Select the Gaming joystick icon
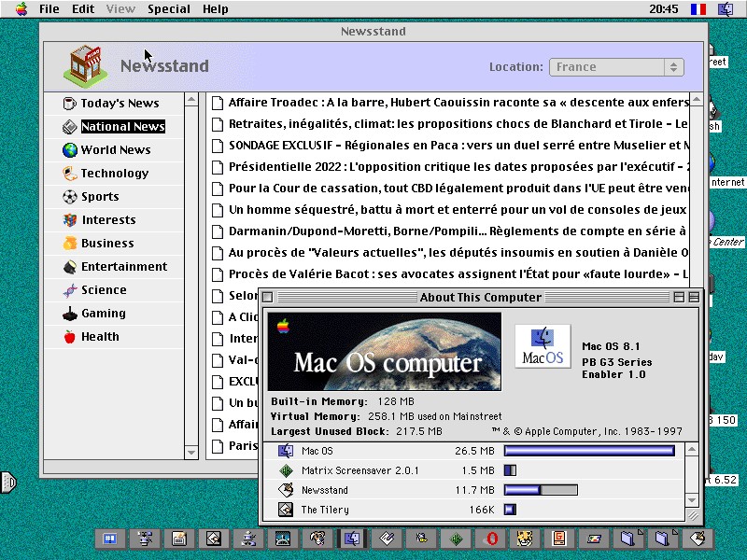 coord(69,314)
